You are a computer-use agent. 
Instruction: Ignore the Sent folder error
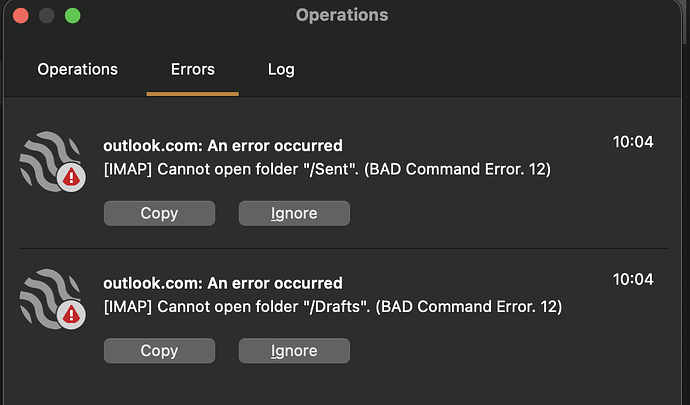coord(294,213)
